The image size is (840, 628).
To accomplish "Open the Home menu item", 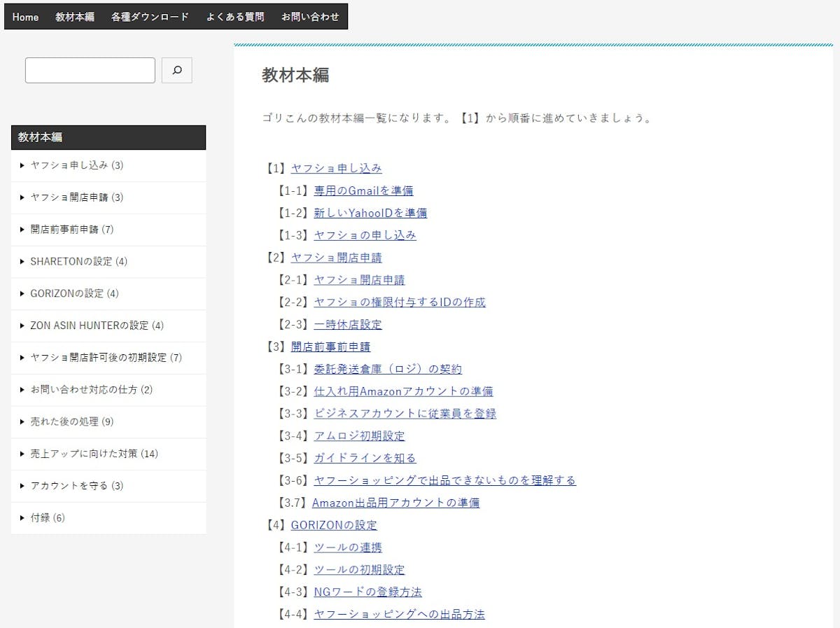I will tap(25, 17).
